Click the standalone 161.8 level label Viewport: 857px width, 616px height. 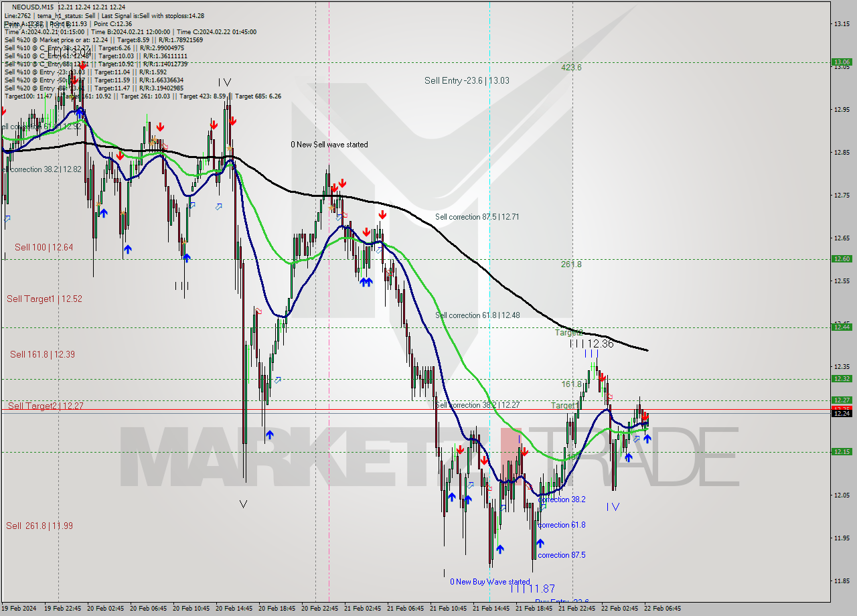(x=571, y=384)
